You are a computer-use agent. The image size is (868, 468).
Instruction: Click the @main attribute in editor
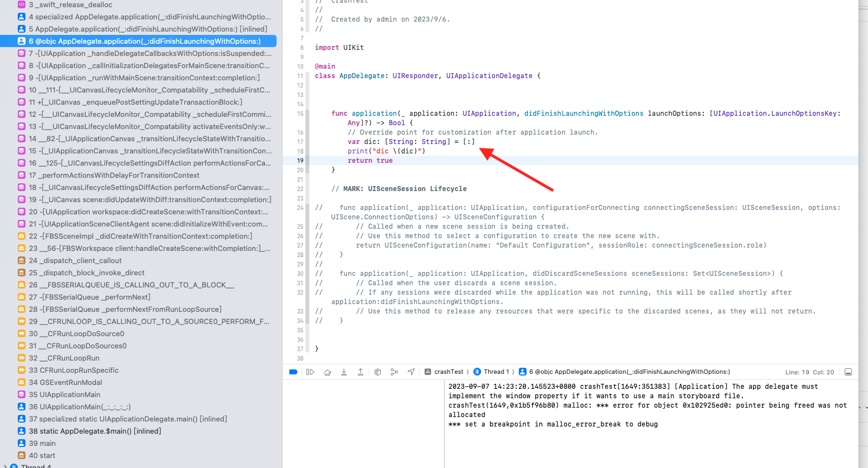[325, 66]
